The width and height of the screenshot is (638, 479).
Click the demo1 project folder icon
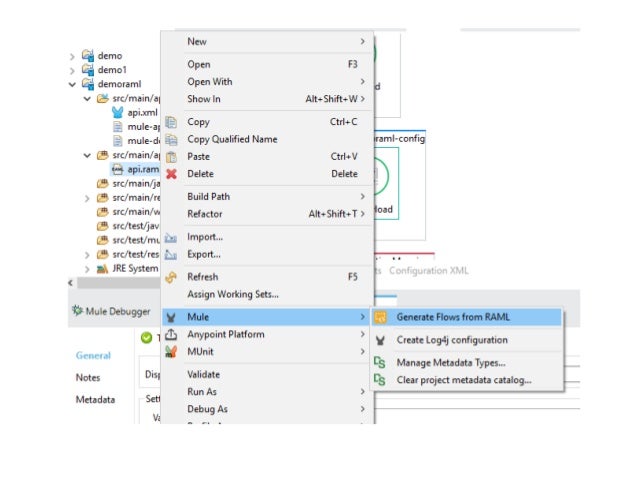click(x=88, y=70)
